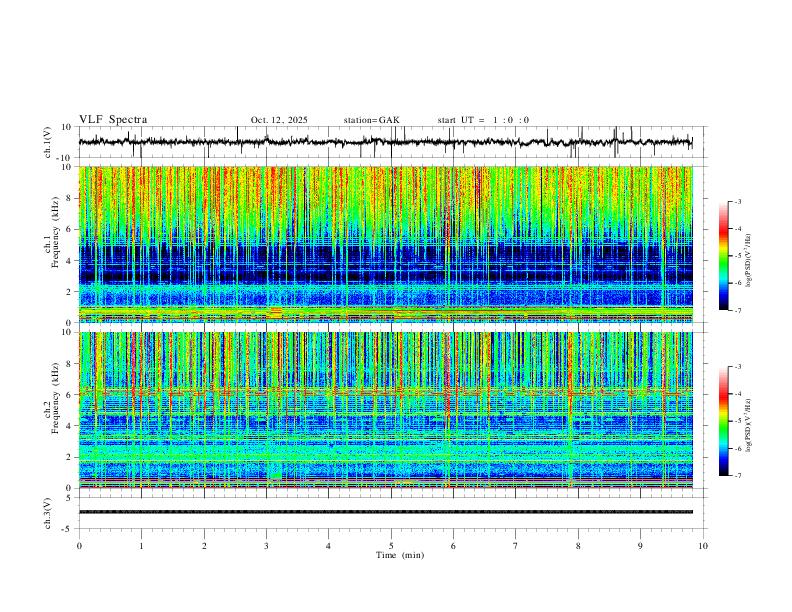Click the "-7" tick on ch.2 colorbar
The width and height of the screenshot is (792, 612).
(738, 476)
